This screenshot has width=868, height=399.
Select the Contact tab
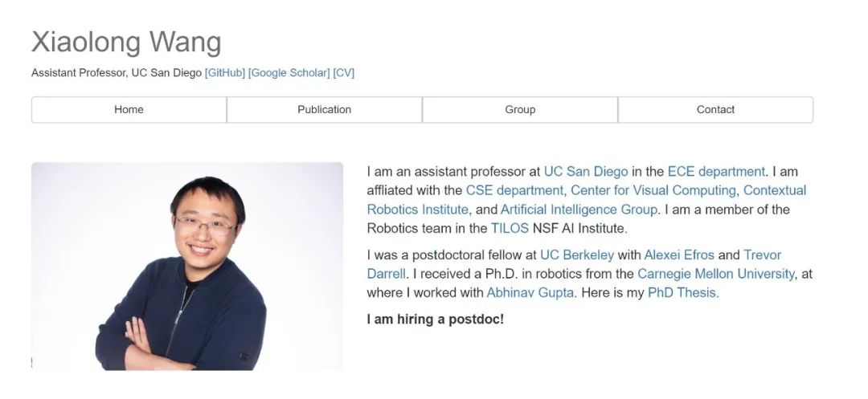click(x=716, y=109)
